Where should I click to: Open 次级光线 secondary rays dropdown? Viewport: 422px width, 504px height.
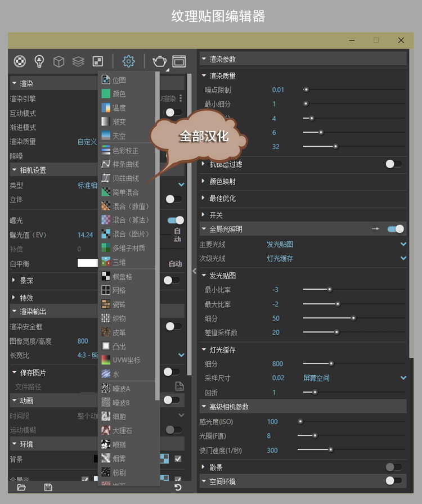pos(403,258)
